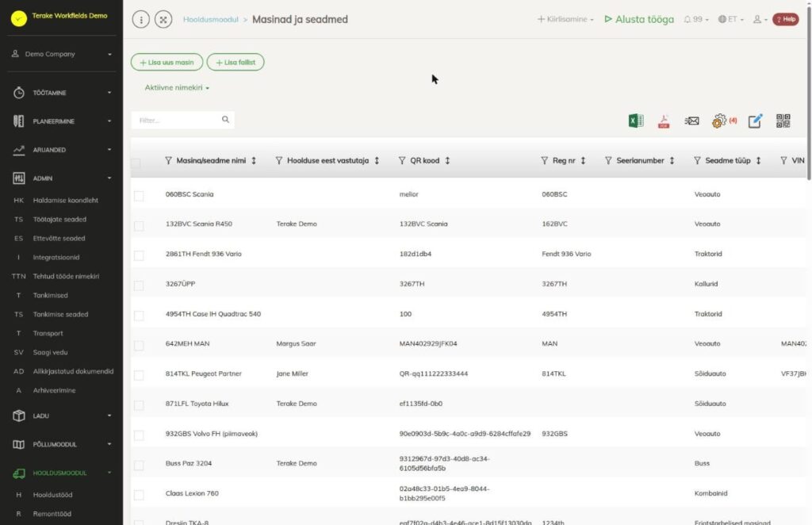Filter the Seadme tüüp column
Image resolution: width=812 pixels, height=525 pixels.
(x=697, y=160)
